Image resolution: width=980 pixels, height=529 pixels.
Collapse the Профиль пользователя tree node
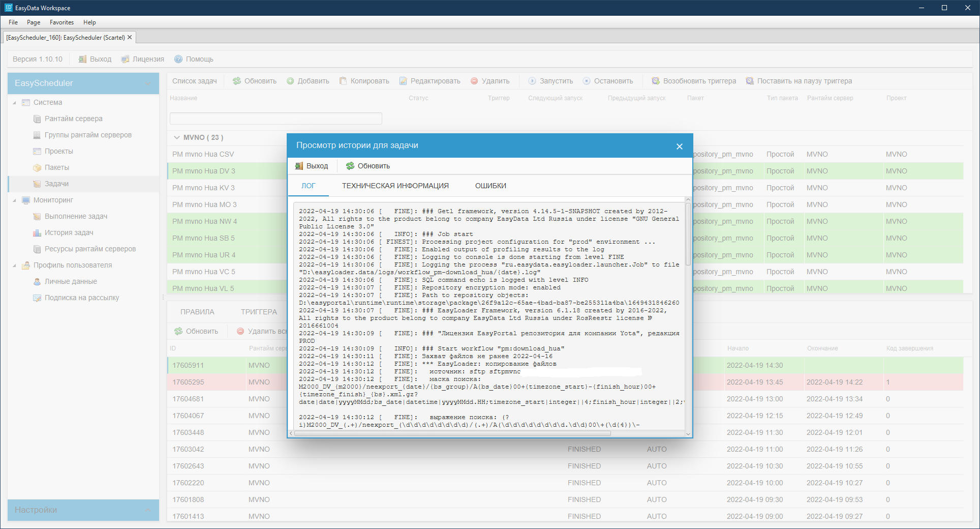pos(14,265)
